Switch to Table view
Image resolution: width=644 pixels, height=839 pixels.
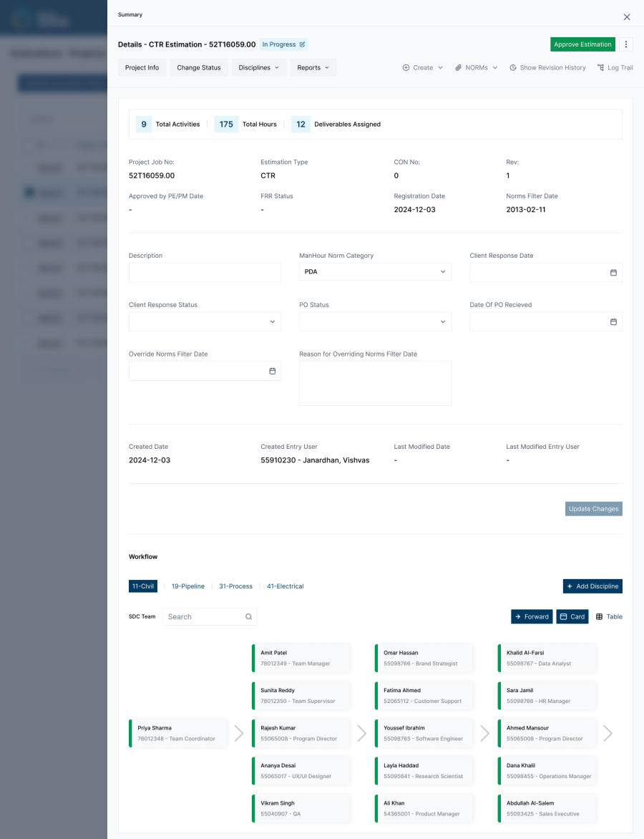point(609,616)
